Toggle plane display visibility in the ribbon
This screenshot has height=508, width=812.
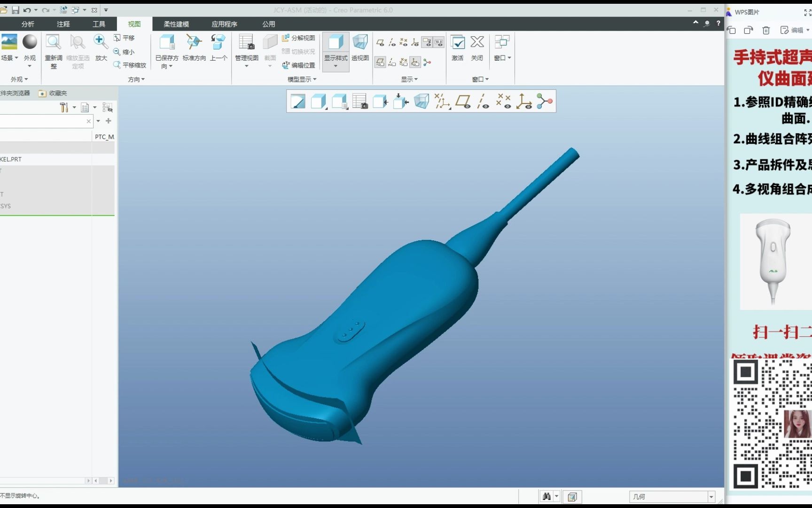(x=381, y=42)
